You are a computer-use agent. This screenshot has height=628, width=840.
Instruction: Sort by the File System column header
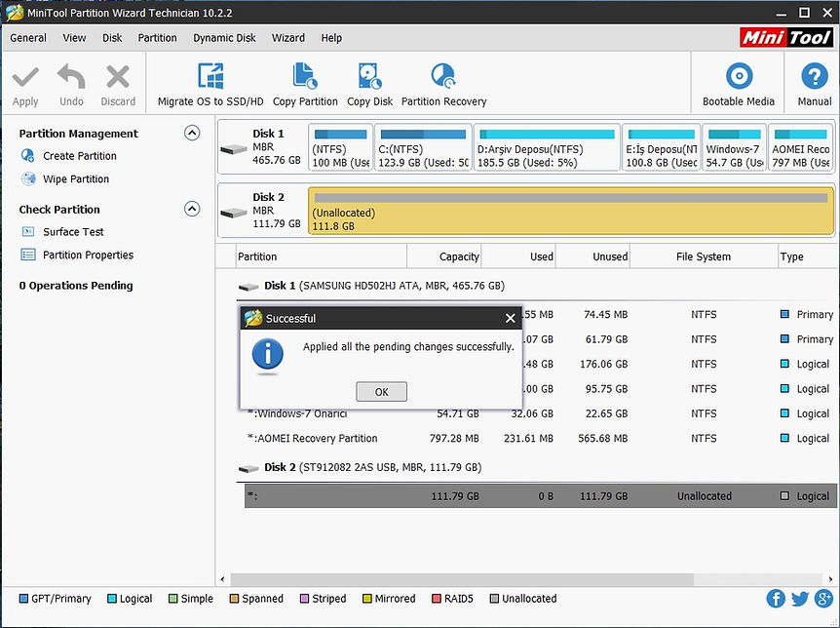point(704,256)
